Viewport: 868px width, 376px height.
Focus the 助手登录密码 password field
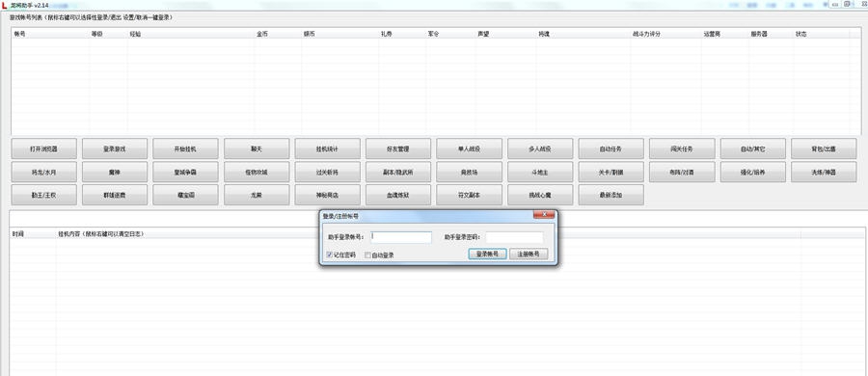pyautogui.click(x=514, y=237)
